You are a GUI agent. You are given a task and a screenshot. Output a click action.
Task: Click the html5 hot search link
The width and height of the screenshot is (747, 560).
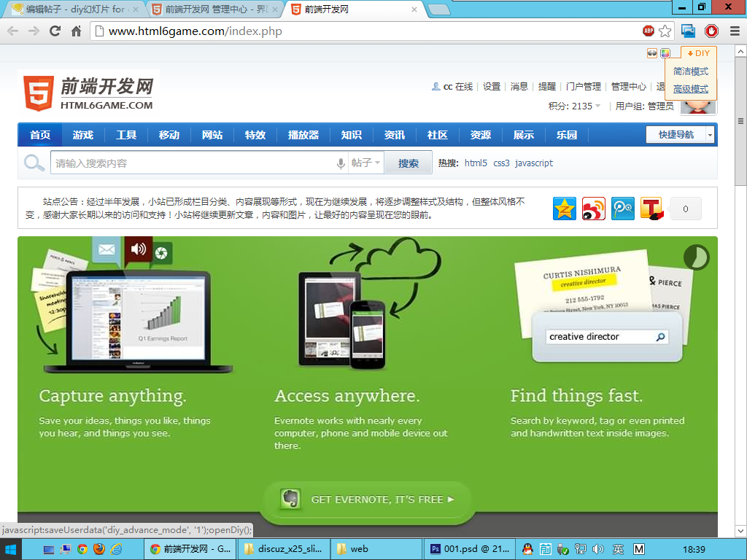(476, 163)
